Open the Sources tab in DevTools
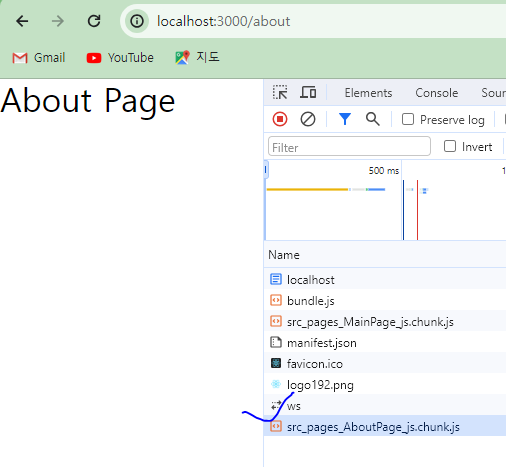Screen dimensions: 506x467 (x=493, y=93)
